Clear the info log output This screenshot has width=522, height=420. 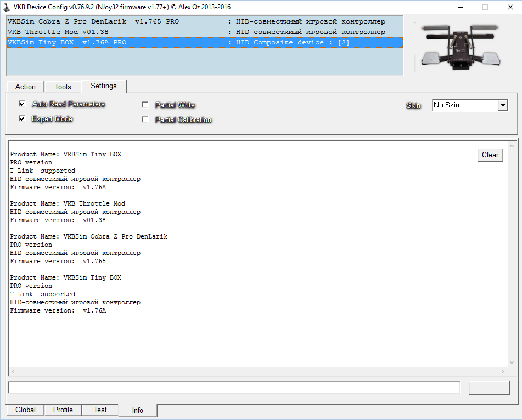(x=490, y=155)
